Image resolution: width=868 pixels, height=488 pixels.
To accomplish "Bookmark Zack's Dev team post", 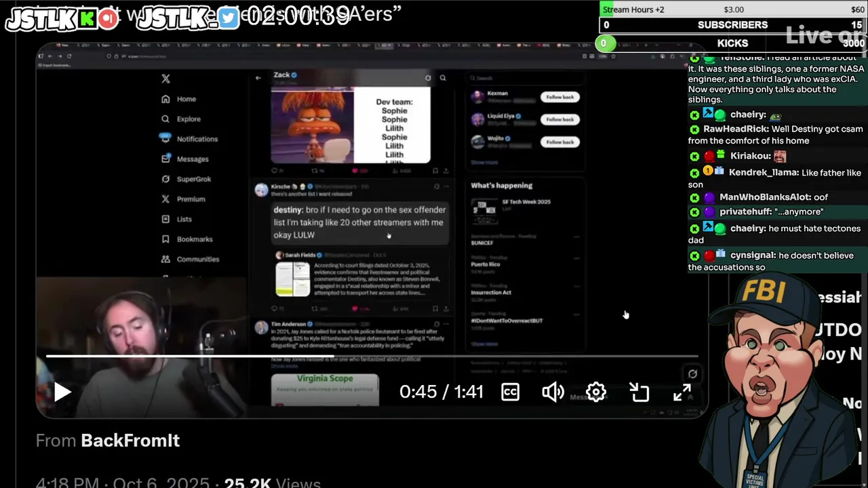I will 435,171.
